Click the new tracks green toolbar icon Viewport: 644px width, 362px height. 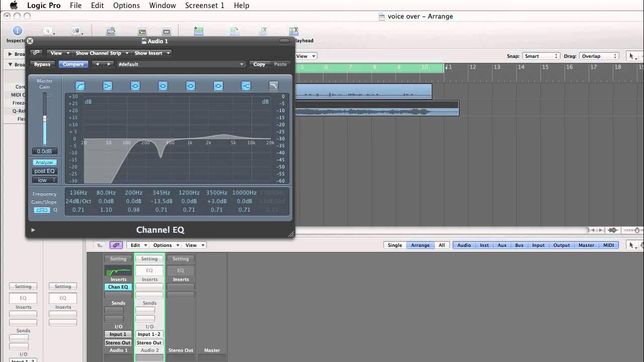pos(199,32)
